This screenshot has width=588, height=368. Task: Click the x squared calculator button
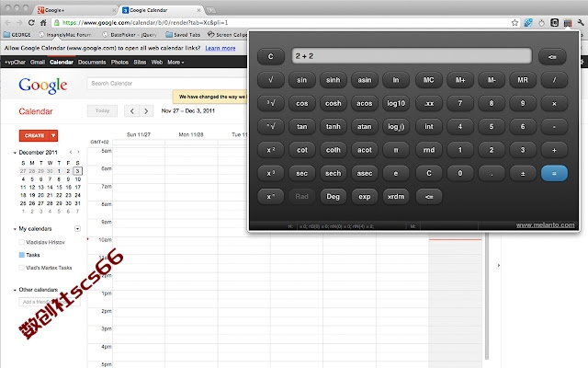pyautogui.click(x=271, y=150)
